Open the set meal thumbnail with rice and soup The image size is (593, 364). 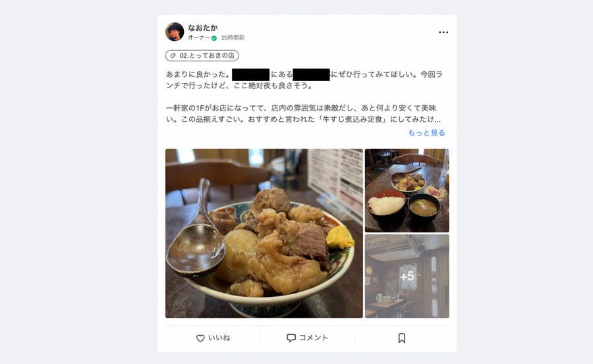pos(407,190)
